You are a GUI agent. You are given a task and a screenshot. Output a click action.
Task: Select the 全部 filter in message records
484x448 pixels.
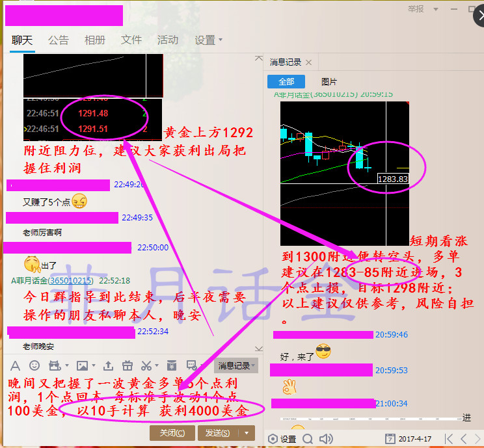tap(286, 81)
